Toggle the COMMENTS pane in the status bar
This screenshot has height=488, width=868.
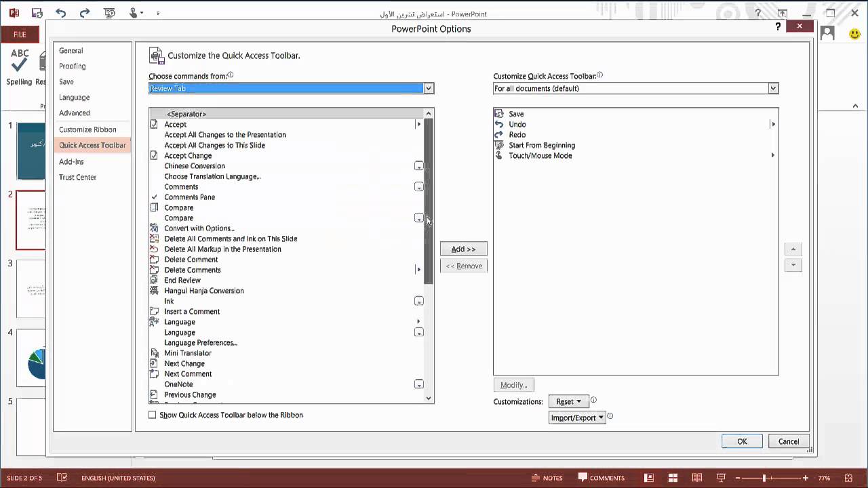pyautogui.click(x=601, y=478)
